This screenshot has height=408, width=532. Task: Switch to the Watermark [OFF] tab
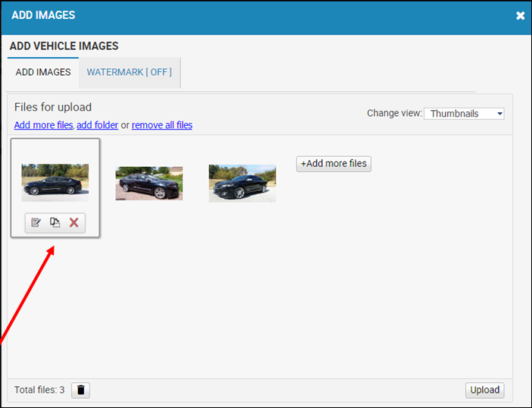(x=129, y=72)
